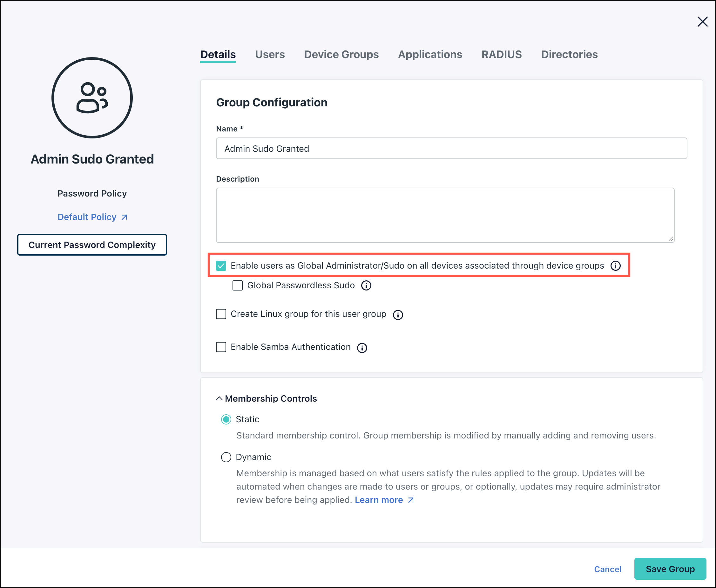716x588 pixels.
Task: Collapse the Membership Controls section
Action: coord(219,399)
